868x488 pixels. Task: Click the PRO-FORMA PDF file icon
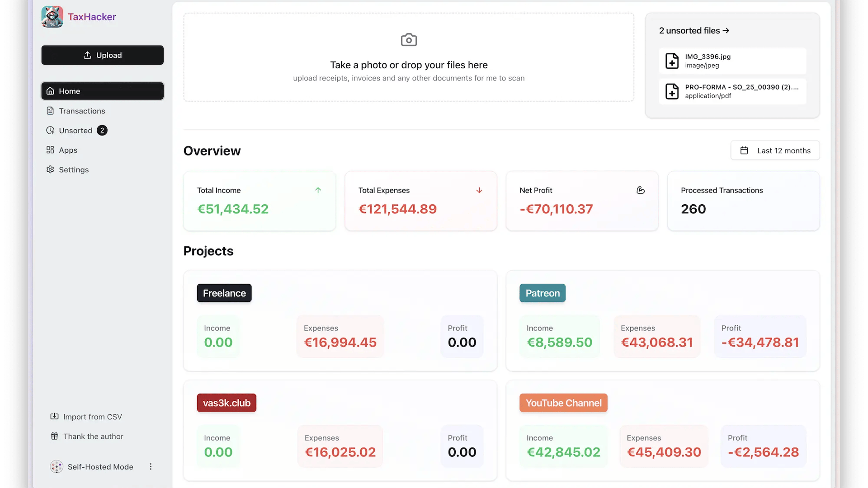click(672, 91)
